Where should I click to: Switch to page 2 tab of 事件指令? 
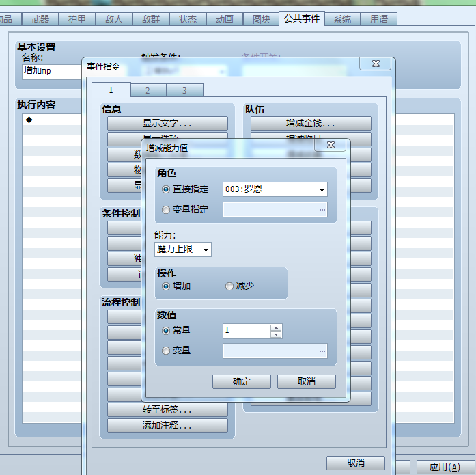coord(148,90)
